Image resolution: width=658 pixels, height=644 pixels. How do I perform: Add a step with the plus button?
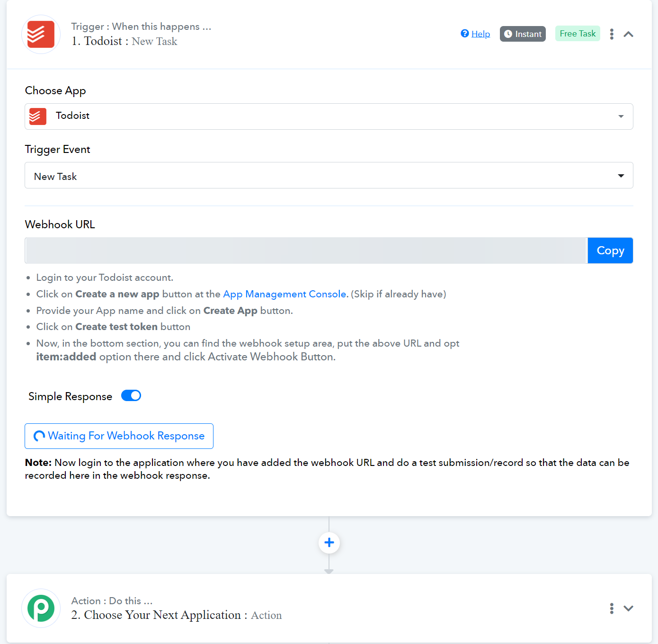pyautogui.click(x=329, y=543)
